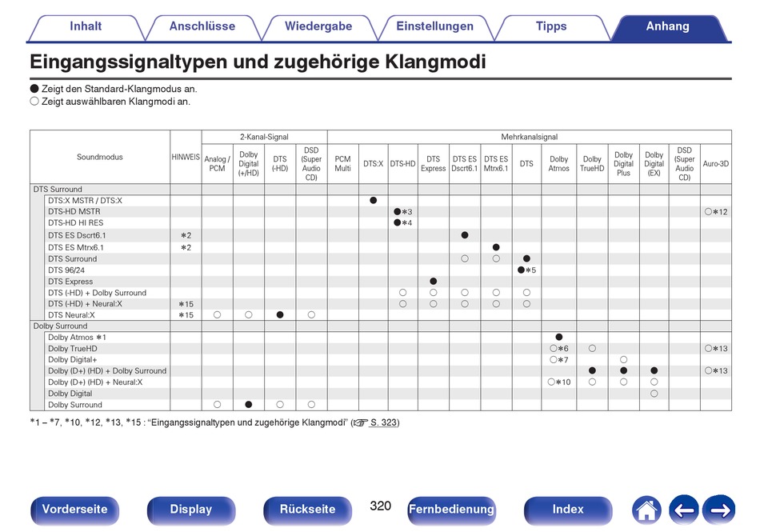Screen dimensions: 760x532
Task: Click the forward arrow navigation icon
Action: pos(720,510)
